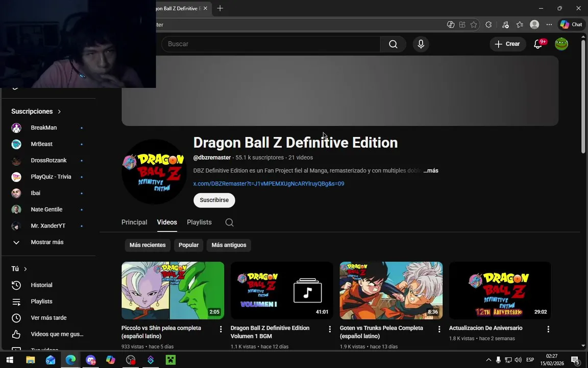Switch to Principal tab
This screenshot has height=368, width=588.
(x=134, y=222)
